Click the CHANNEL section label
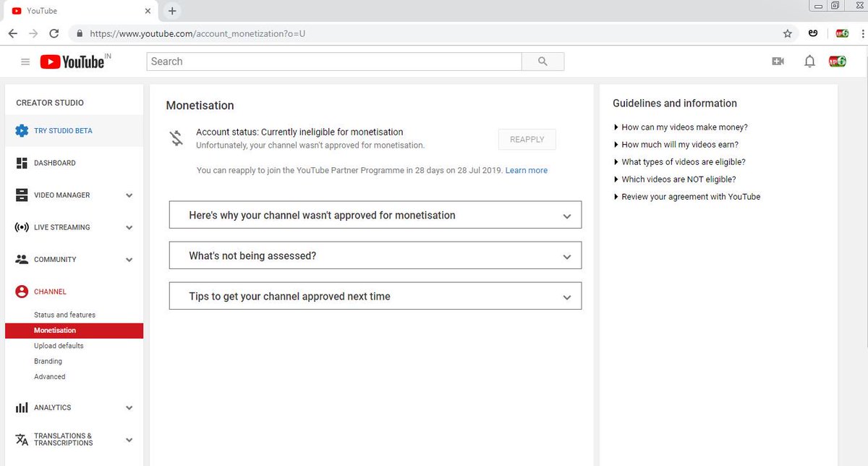The image size is (868, 466). click(50, 292)
